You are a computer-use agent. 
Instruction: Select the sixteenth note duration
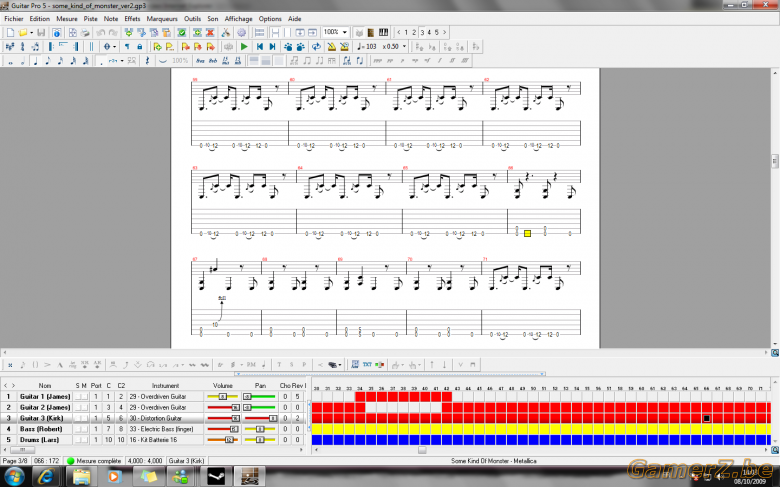(x=60, y=61)
